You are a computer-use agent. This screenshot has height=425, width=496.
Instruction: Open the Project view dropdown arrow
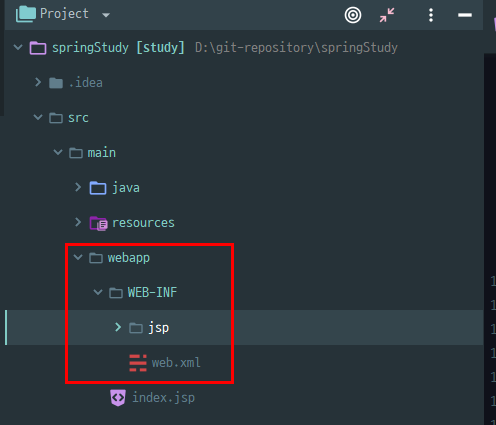pos(106,15)
